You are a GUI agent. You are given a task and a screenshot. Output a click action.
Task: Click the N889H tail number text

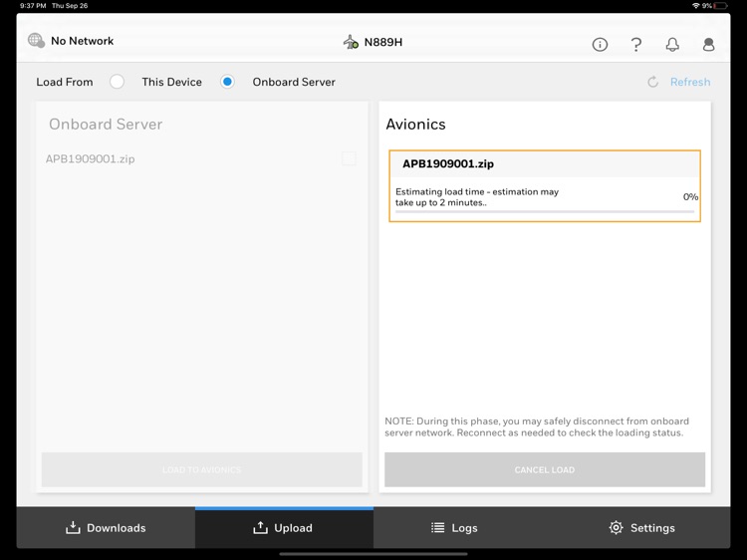click(383, 42)
